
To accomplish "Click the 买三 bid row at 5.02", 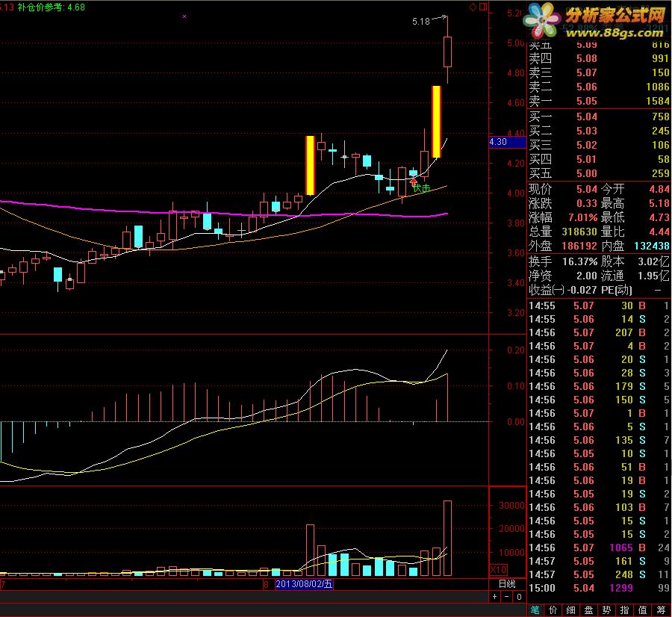I will coord(599,145).
